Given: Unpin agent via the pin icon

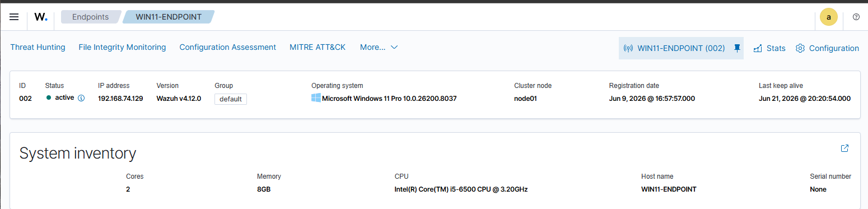Looking at the screenshot, I should 737,48.
